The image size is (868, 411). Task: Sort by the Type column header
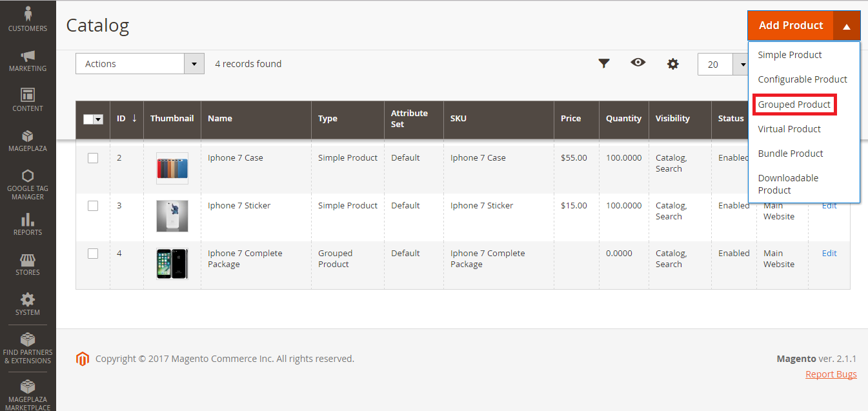(x=348, y=119)
